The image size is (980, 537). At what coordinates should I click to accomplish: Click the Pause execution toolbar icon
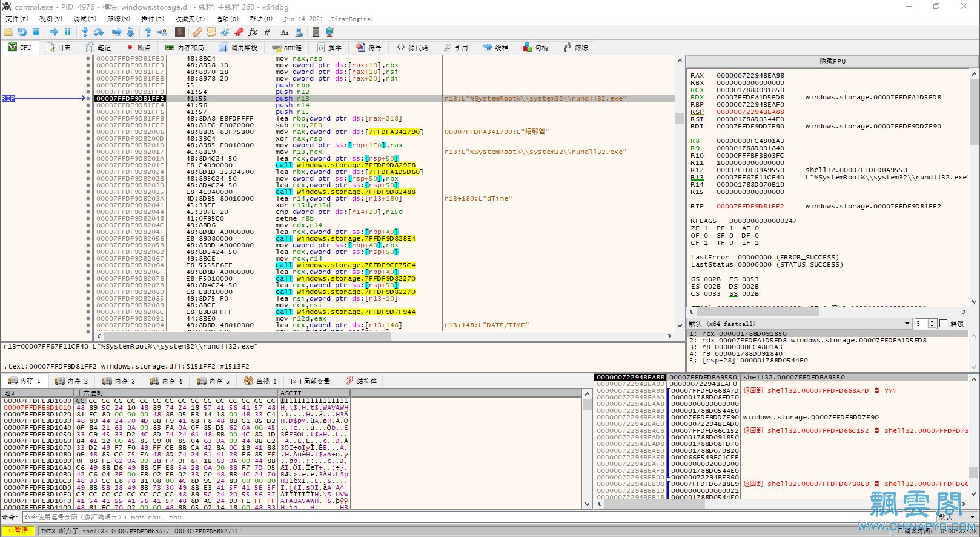pos(67,32)
